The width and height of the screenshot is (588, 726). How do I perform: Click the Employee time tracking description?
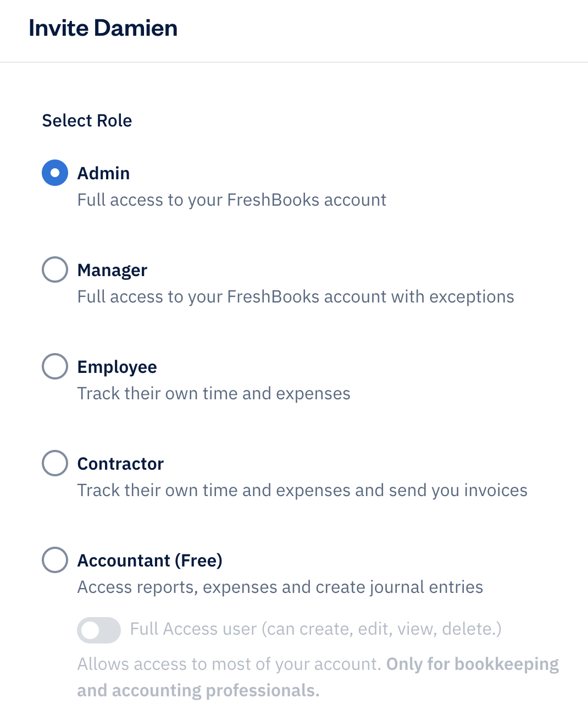214,393
